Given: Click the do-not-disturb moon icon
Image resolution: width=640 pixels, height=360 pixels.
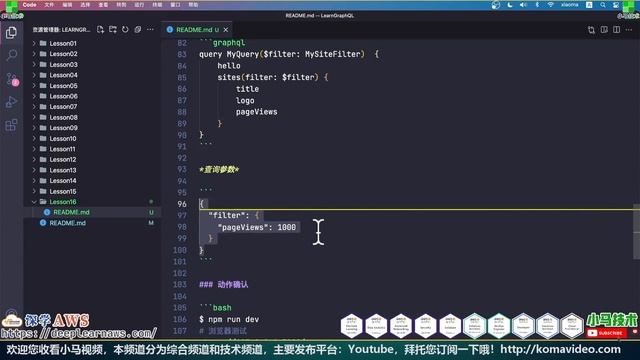Looking at the screenshot, I should [x=510, y=5].
